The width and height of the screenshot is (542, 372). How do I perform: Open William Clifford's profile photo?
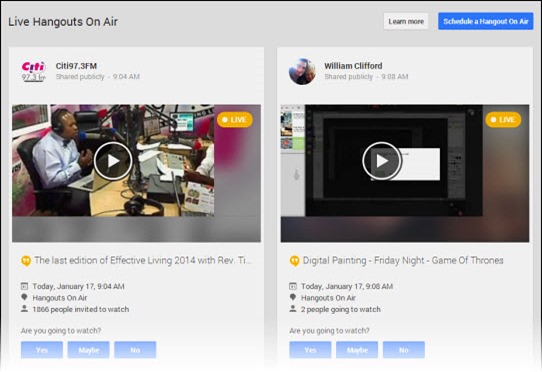[x=302, y=72]
